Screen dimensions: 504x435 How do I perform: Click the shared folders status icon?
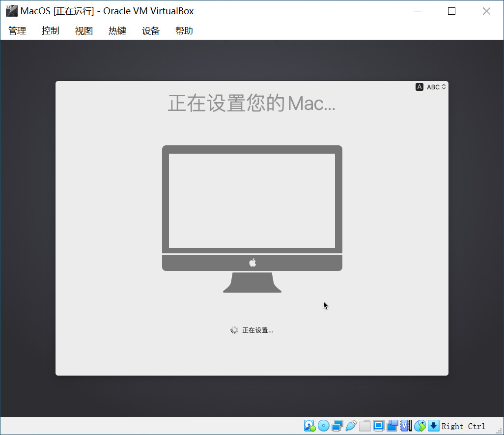tap(365, 426)
